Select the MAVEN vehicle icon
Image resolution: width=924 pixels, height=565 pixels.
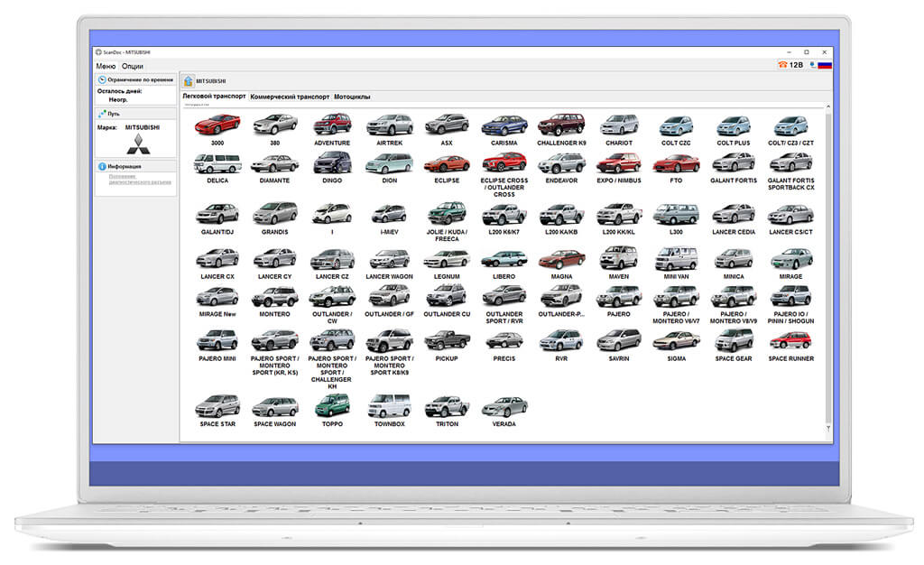(619, 258)
